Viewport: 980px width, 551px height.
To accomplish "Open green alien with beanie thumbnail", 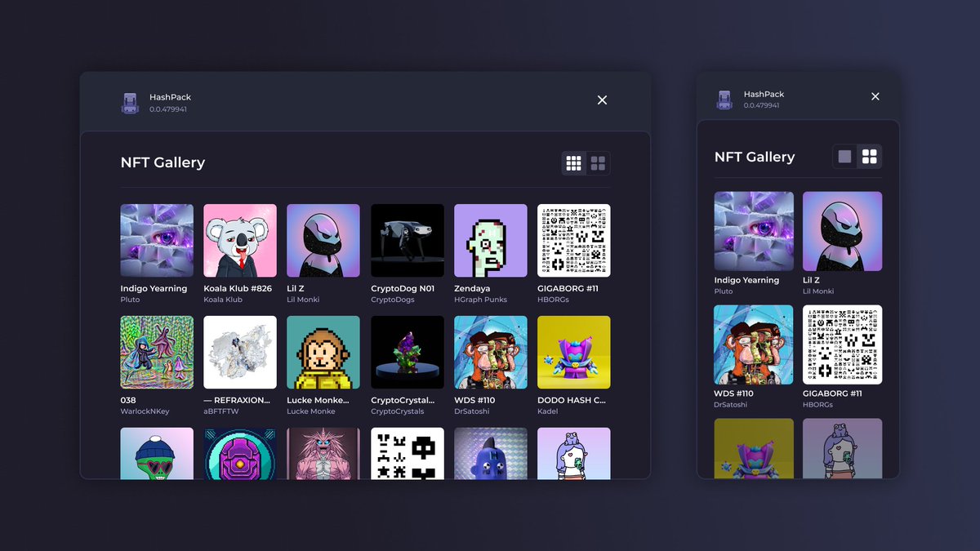I will [157, 453].
